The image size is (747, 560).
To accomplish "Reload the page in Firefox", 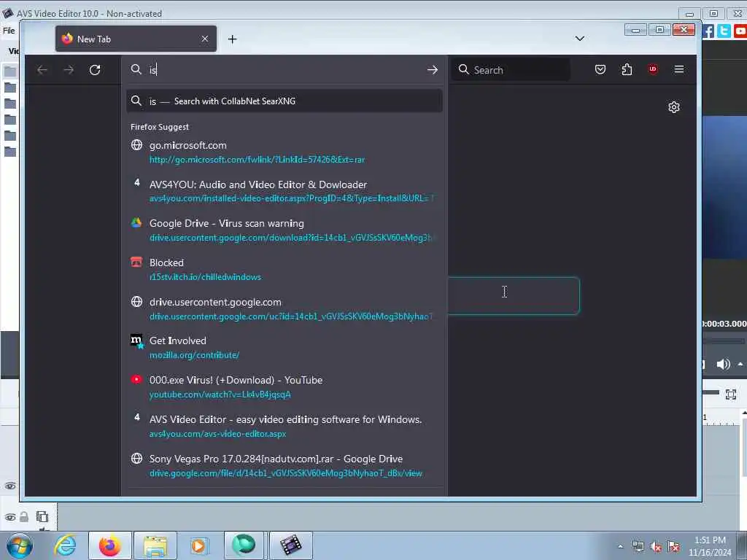I will (95, 70).
